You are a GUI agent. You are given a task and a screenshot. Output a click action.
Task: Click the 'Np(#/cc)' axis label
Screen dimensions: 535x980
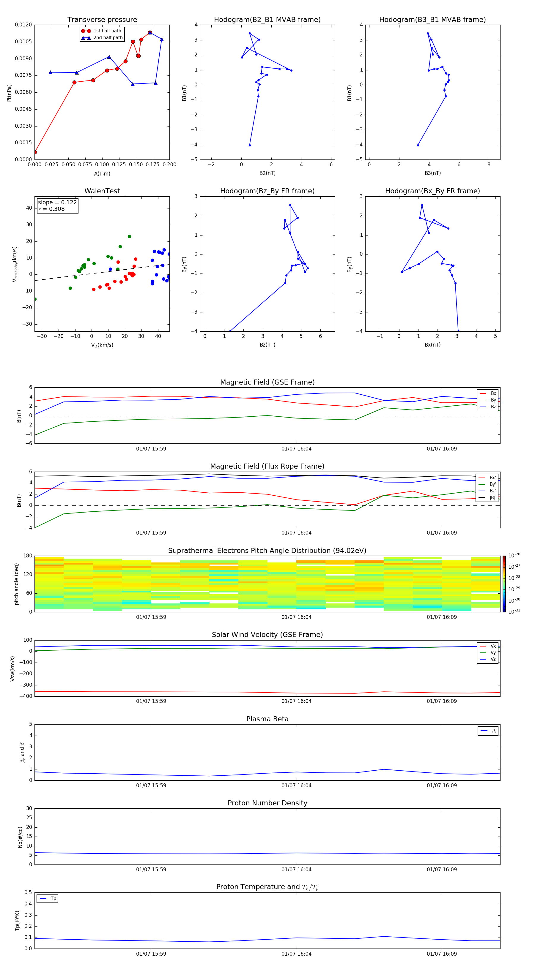point(21,837)
